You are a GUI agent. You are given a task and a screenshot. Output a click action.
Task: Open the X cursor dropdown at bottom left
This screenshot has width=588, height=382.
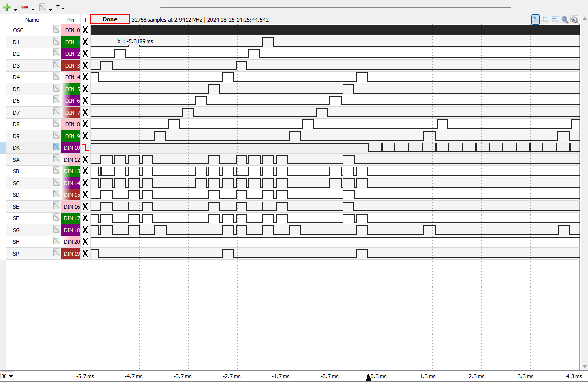coord(11,376)
